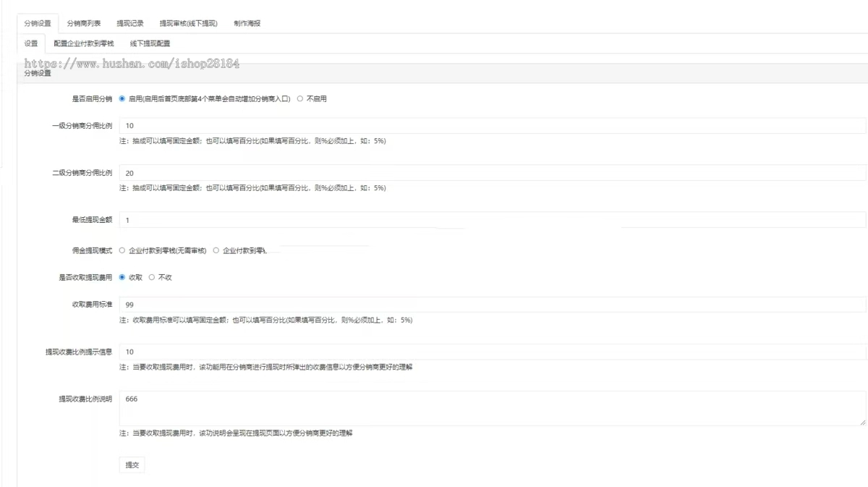868x487 pixels.
Task: Click the note under 二级分销商分佣比例
Action: click(252, 188)
